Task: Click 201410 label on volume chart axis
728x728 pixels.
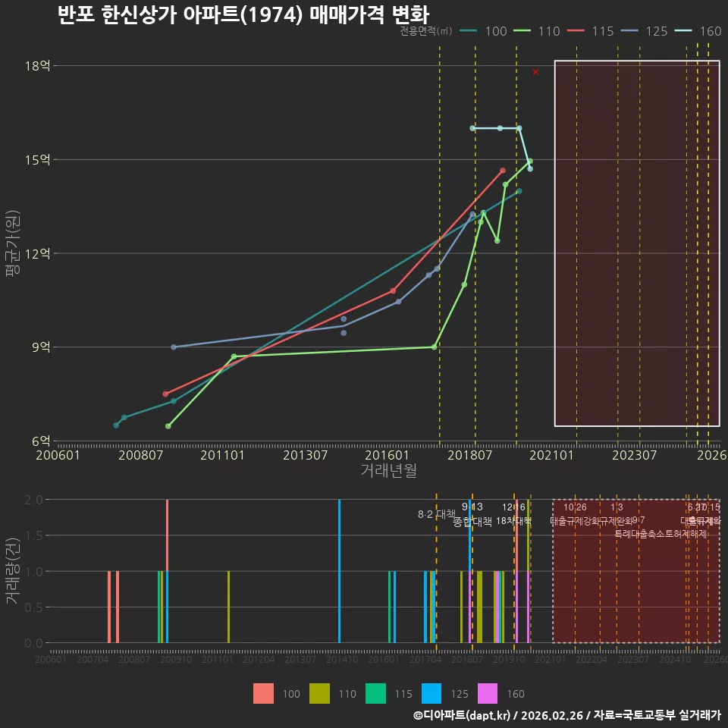Action: (x=342, y=659)
